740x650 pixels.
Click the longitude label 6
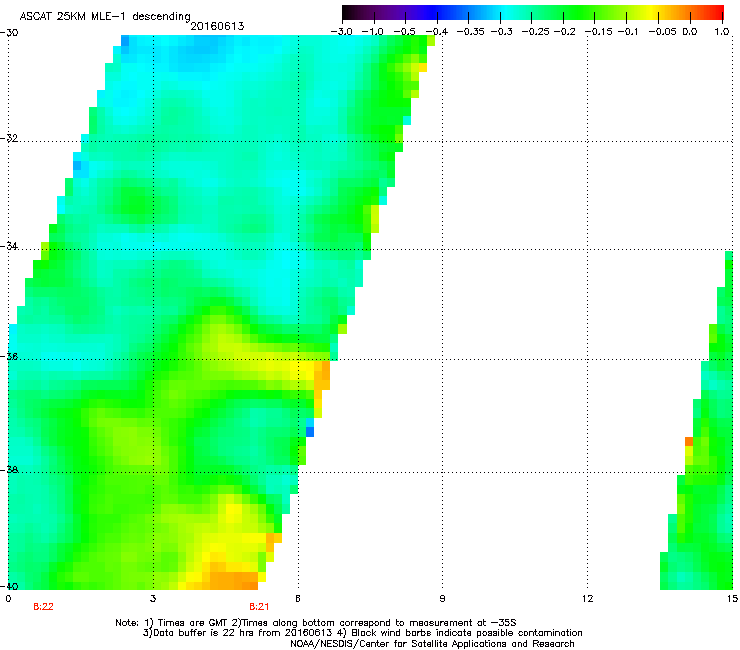298,599
